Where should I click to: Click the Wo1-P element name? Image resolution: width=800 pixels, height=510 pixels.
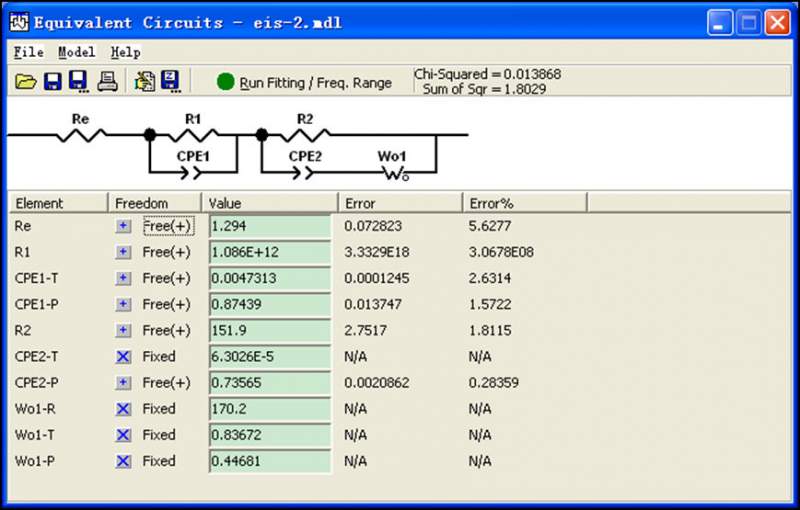point(35,461)
